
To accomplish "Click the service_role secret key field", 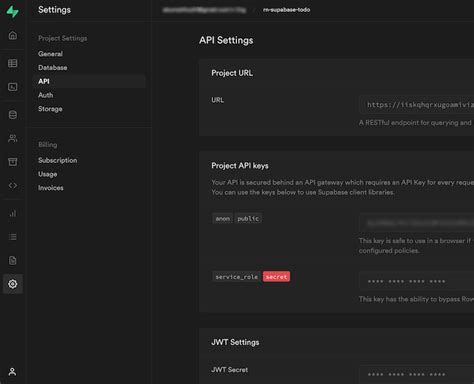I will pyautogui.click(x=417, y=281).
